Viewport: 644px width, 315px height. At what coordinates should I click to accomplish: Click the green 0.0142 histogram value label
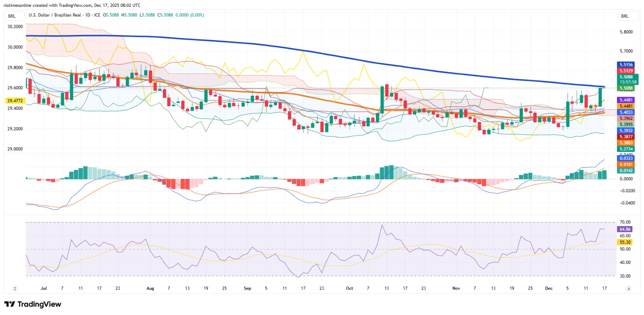[x=626, y=171]
